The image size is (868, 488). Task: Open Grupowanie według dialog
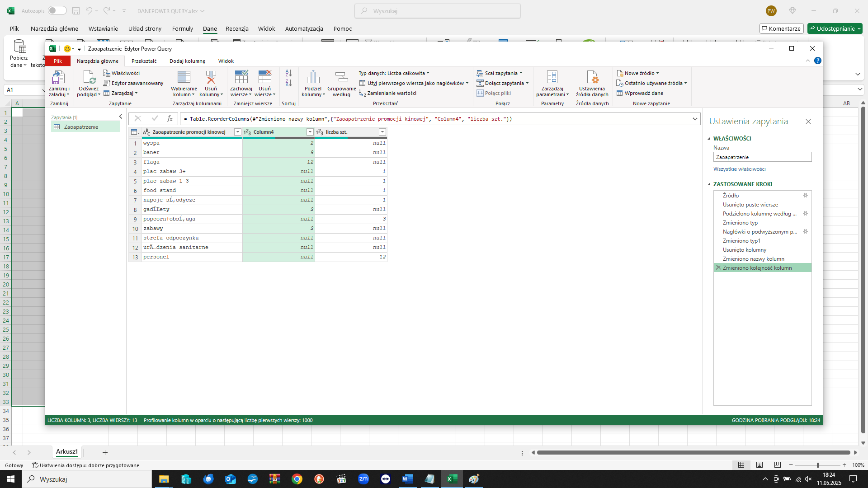[341, 84]
